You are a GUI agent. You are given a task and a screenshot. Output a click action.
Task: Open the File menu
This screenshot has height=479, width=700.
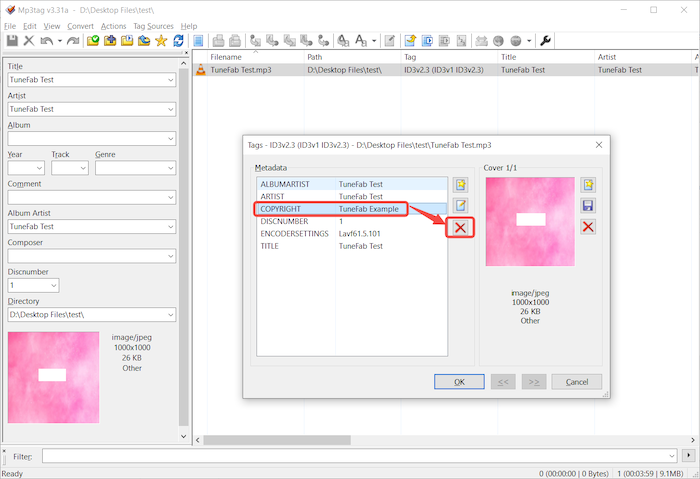[10, 26]
